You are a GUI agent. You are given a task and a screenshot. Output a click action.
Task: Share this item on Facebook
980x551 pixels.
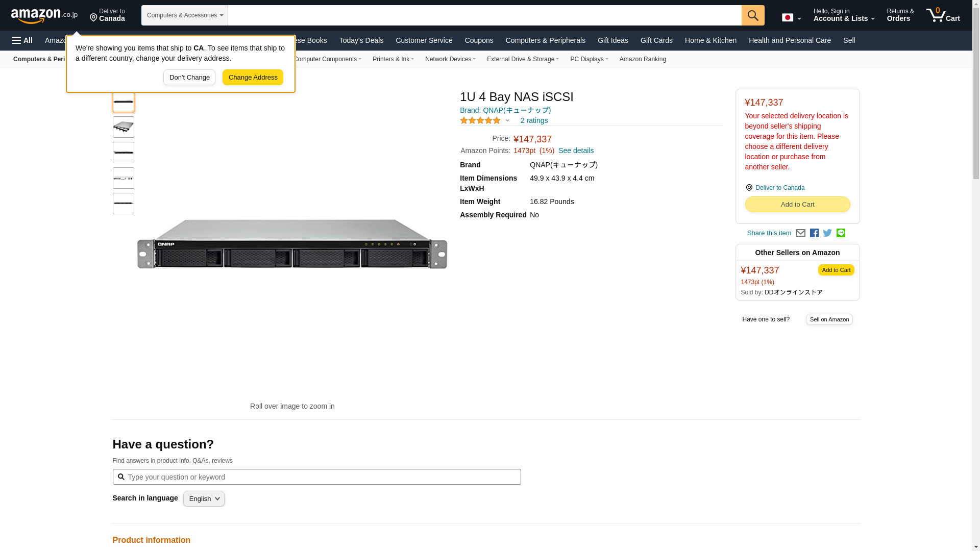click(814, 233)
